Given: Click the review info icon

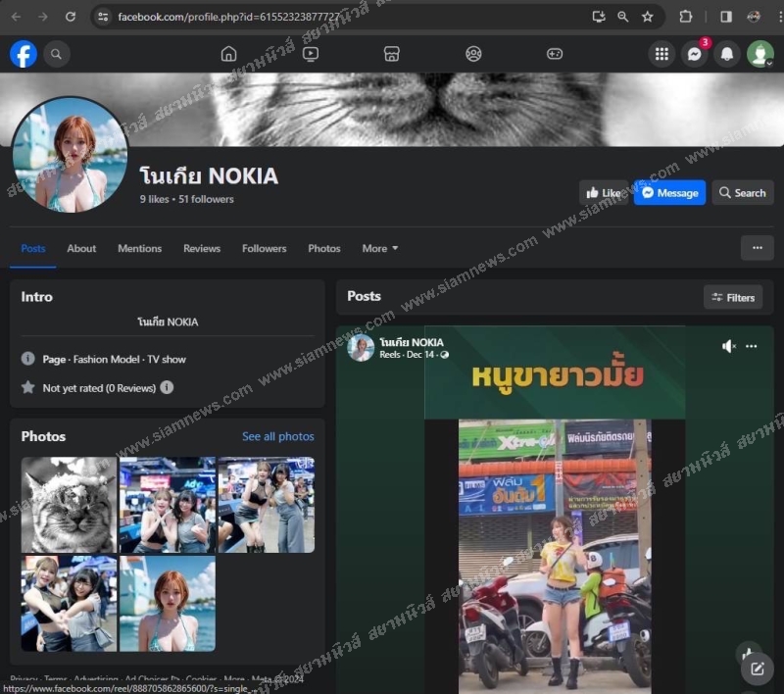Looking at the screenshot, I should [x=167, y=387].
